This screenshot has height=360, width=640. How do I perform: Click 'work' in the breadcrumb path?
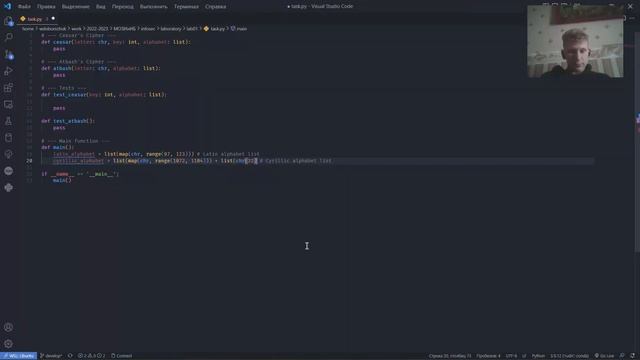pos(76,29)
